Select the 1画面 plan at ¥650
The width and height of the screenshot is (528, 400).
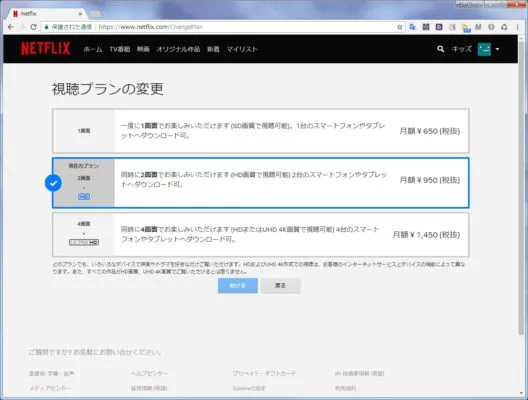click(261, 131)
